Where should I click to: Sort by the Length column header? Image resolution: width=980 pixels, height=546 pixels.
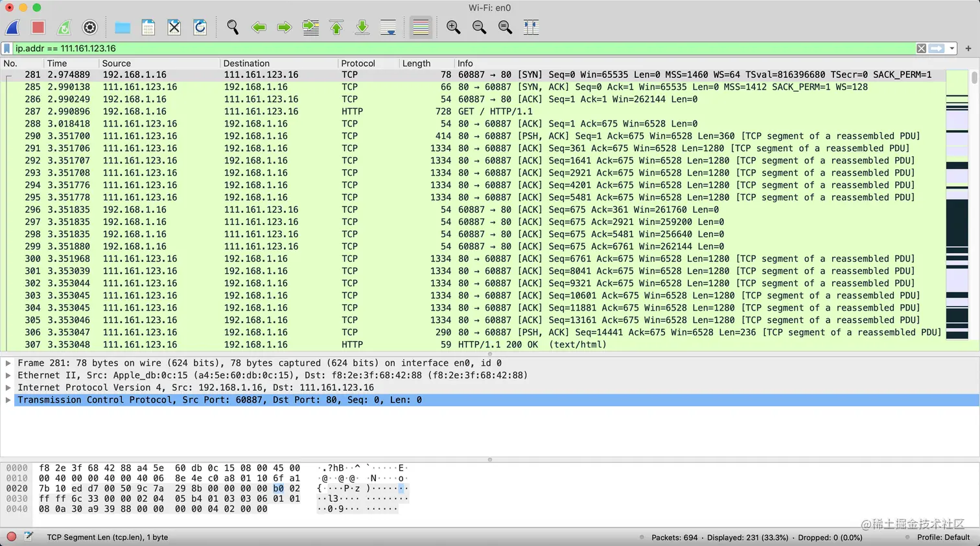(426, 64)
